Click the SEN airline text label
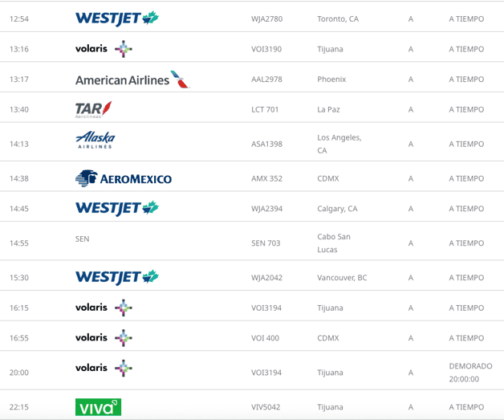Screen dimensions: 504x420 (82, 239)
